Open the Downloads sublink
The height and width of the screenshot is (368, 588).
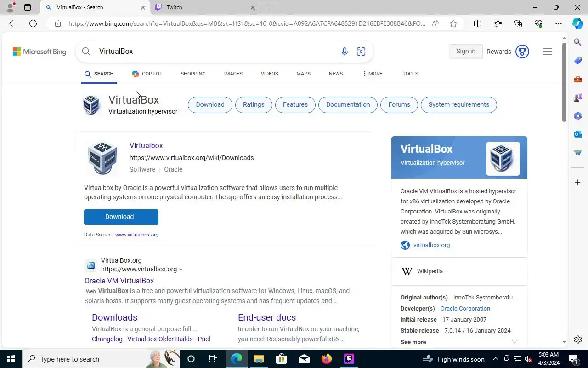(x=114, y=317)
